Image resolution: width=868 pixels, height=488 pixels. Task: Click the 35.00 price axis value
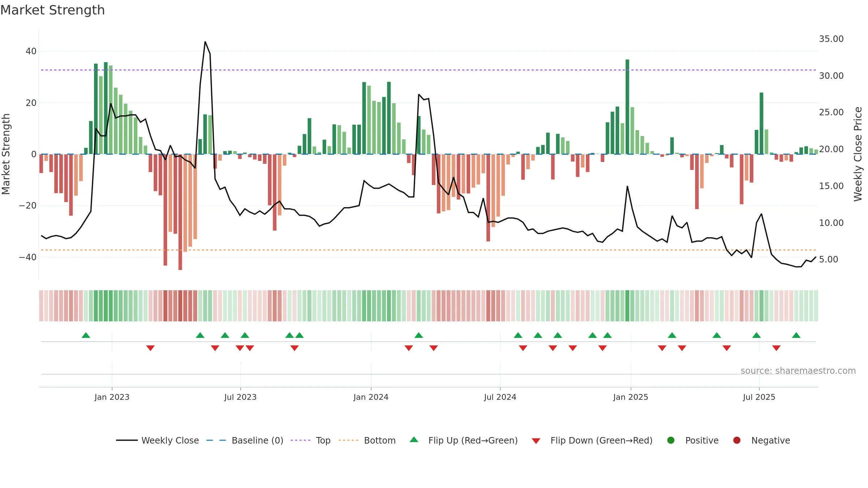point(831,39)
